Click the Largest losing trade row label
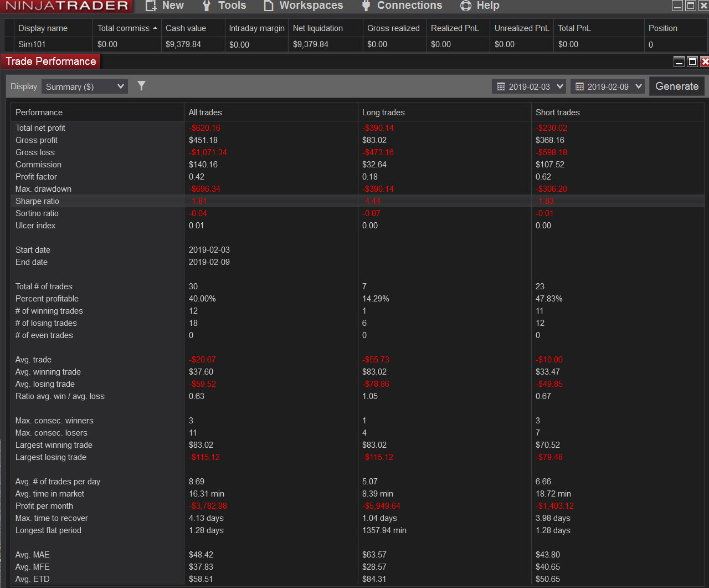 pyautogui.click(x=51, y=457)
